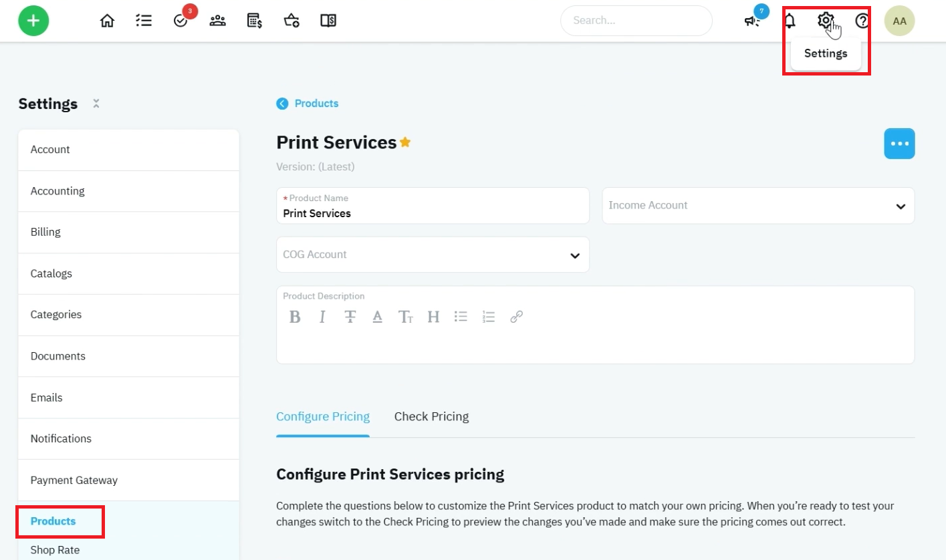Click the insert link icon in description
This screenshot has width=946, height=560.
516,317
